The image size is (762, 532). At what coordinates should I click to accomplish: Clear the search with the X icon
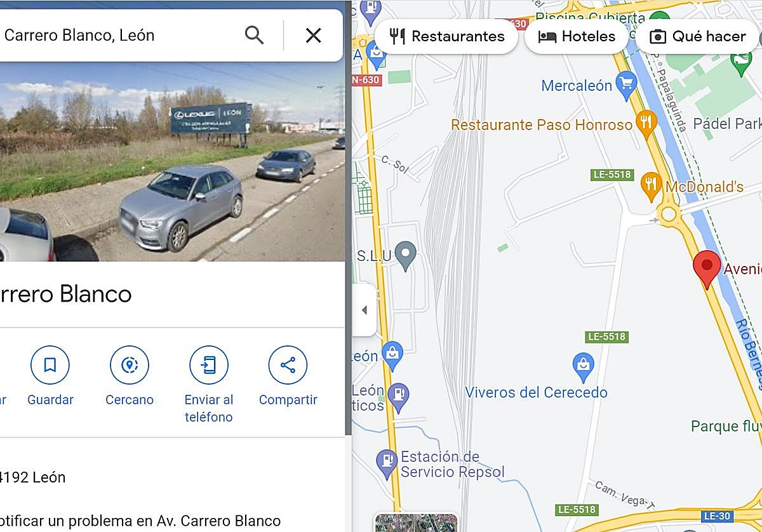(x=313, y=36)
